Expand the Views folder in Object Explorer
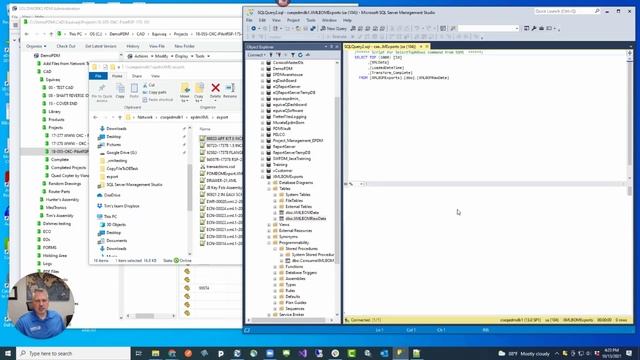This screenshot has height=360, width=640. tap(269, 224)
